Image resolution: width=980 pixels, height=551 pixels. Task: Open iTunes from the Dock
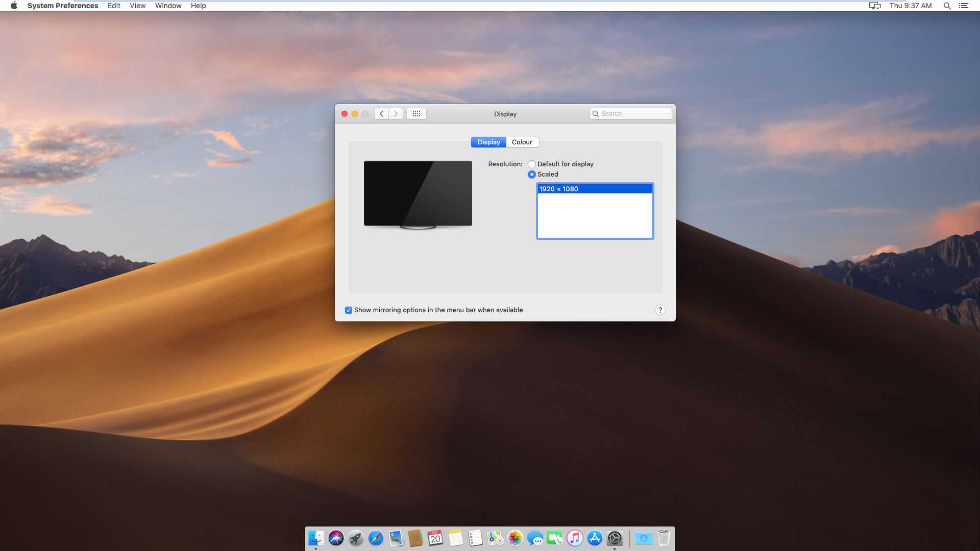click(x=574, y=538)
